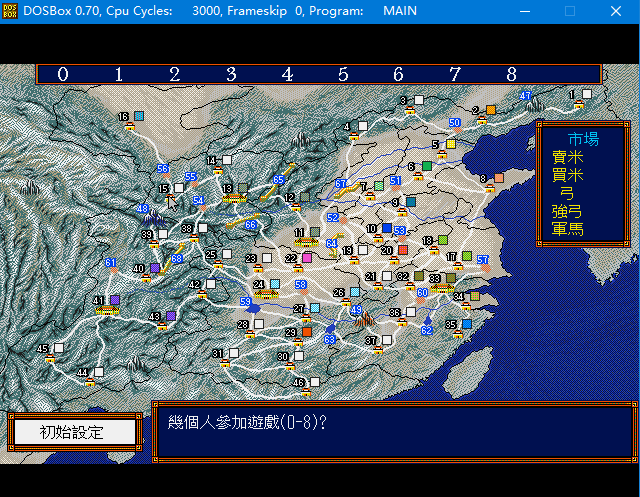Click the large city 41 fortress icon
640x497 pixels.
pyautogui.click(x=107, y=310)
